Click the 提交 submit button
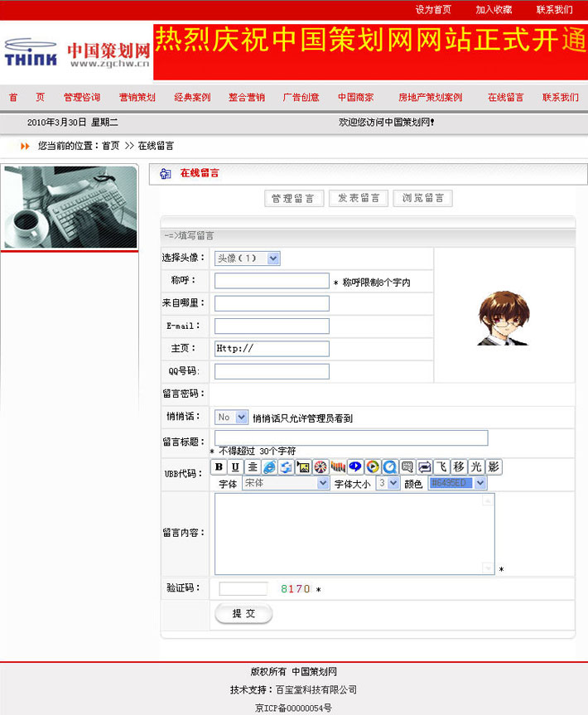The width and height of the screenshot is (588, 715). [x=243, y=614]
